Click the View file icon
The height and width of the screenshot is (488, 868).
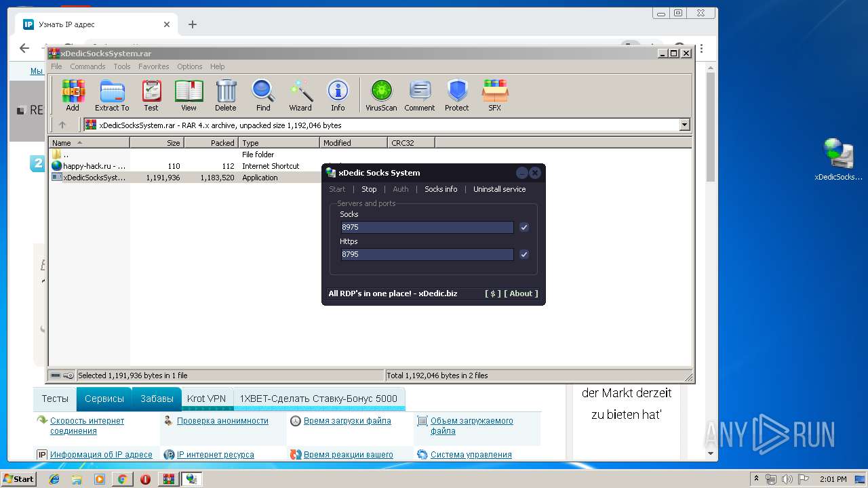point(189,95)
